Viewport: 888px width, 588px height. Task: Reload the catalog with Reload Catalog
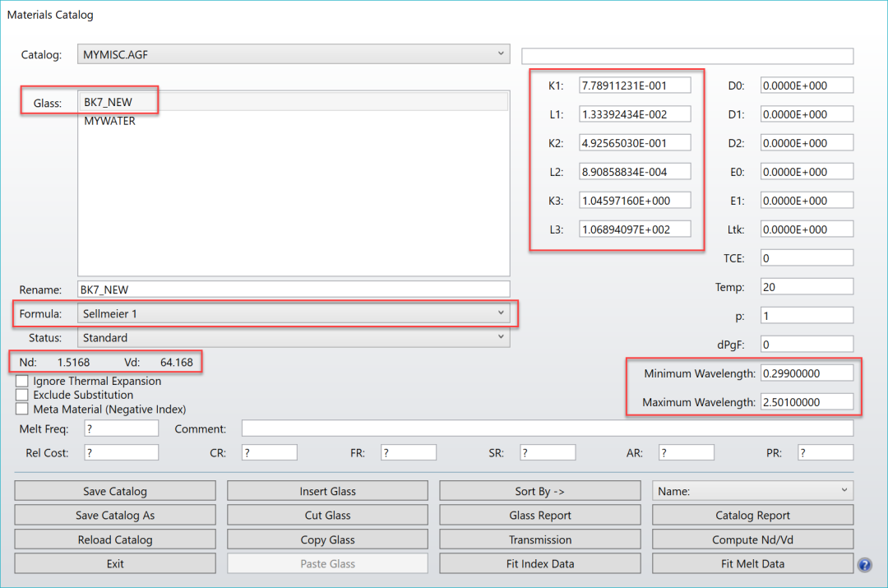click(115, 539)
